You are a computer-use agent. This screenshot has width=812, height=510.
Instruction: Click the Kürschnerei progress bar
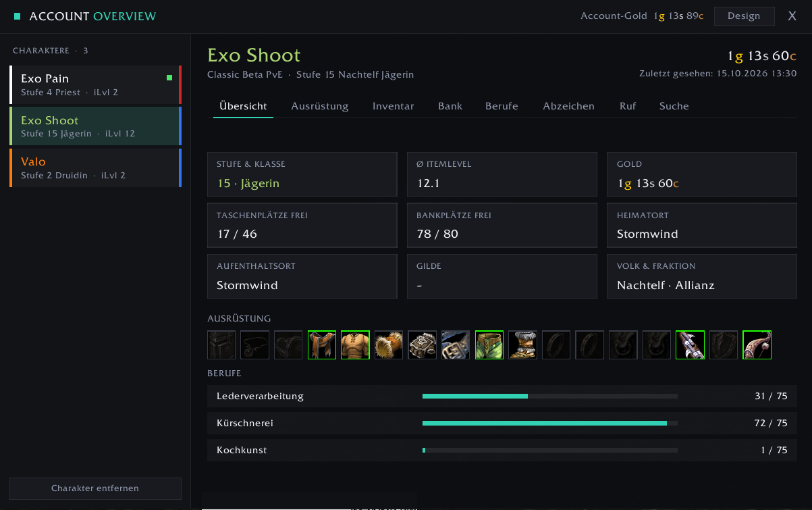pyautogui.click(x=550, y=424)
